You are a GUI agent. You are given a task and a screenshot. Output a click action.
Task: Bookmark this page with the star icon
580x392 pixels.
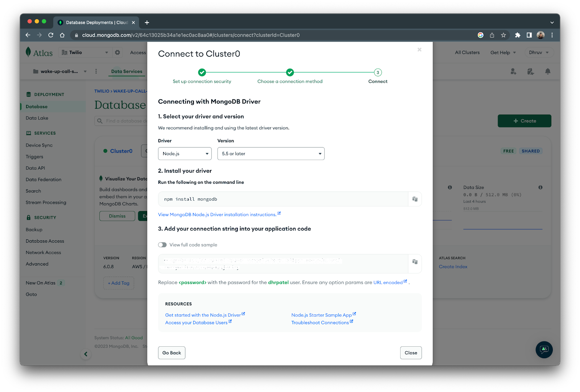(504, 35)
